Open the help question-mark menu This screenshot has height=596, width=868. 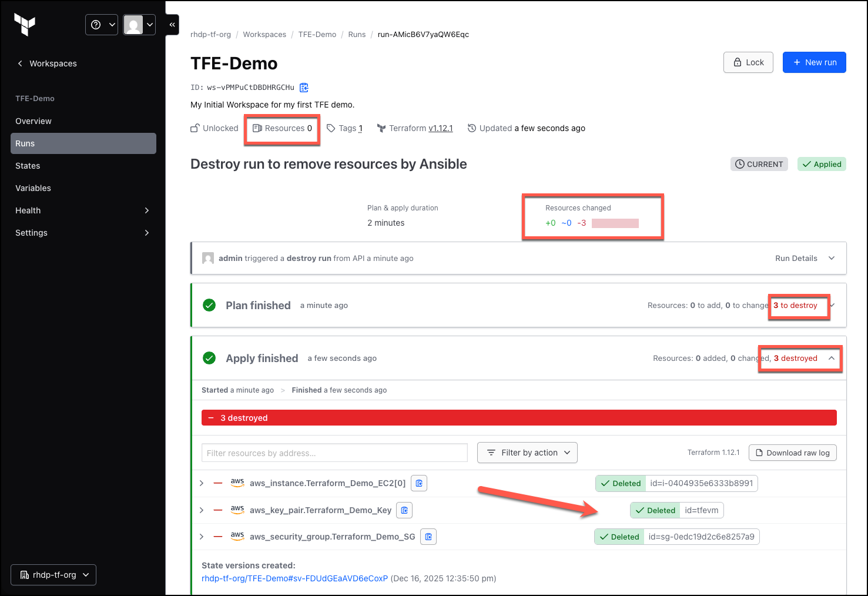pyautogui.click(x=102, y=25)
